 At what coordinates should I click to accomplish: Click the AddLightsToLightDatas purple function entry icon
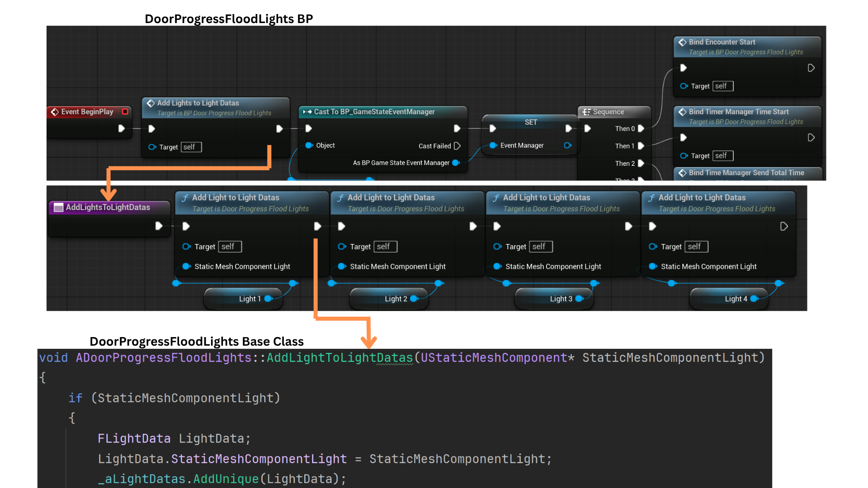(x=58, y=207)
